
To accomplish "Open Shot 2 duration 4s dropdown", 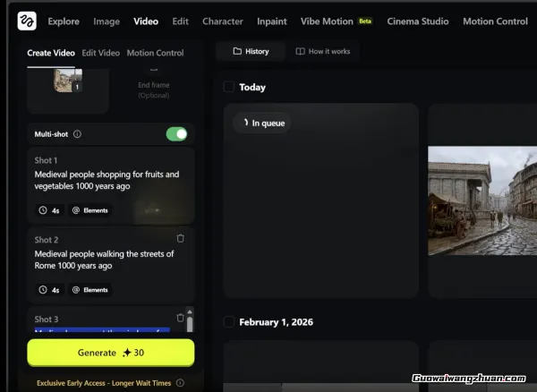I will 50,290.
